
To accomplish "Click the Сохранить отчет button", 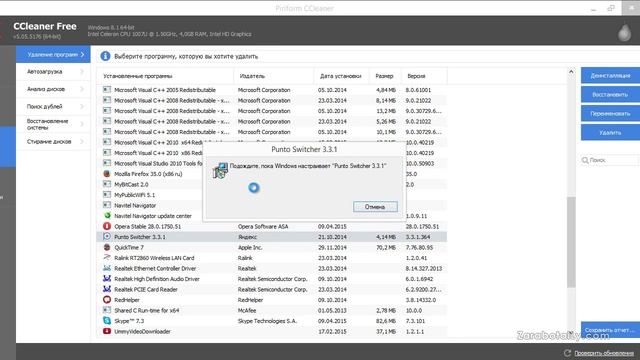I will point(610,330).
